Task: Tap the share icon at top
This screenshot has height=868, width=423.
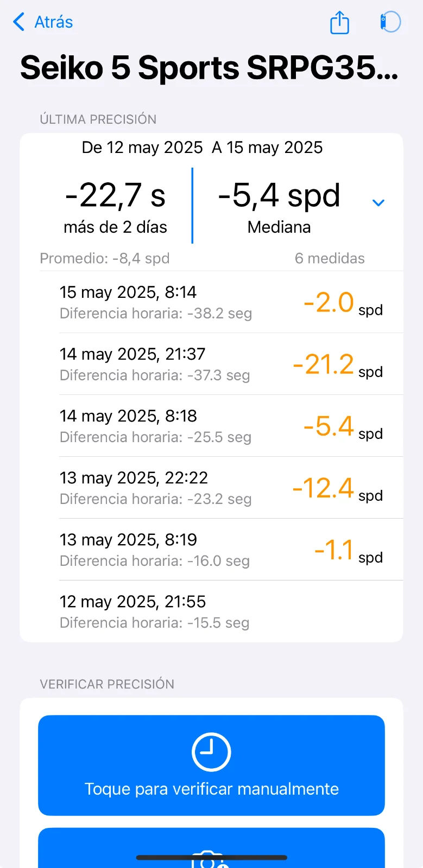Action: (x=339, y=22)
